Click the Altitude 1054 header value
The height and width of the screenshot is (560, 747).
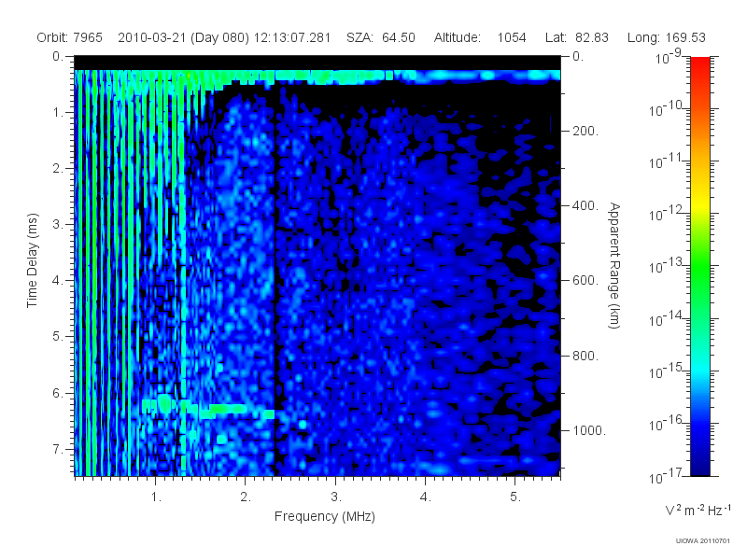point(480,37)
